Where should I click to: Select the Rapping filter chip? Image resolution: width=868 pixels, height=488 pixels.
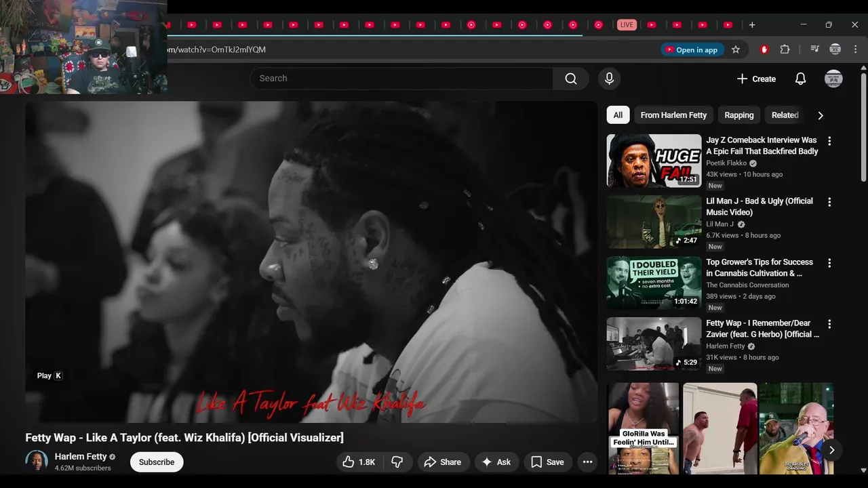click(x=738, y=115)
